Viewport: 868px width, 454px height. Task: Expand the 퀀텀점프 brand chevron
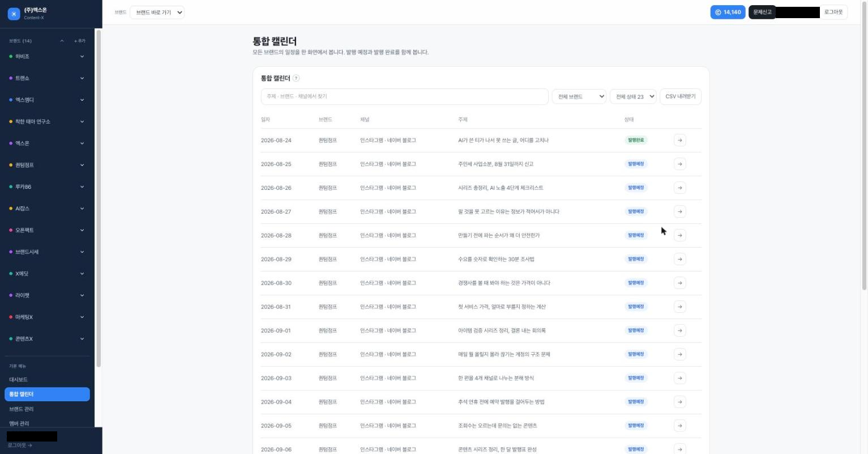click(82, 165)
